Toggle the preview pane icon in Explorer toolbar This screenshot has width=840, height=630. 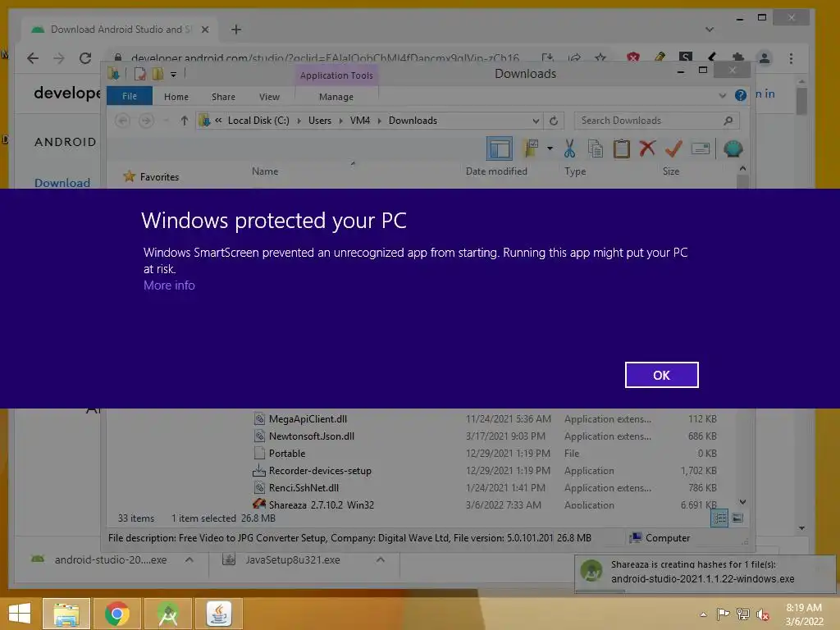tap(500, 148)
